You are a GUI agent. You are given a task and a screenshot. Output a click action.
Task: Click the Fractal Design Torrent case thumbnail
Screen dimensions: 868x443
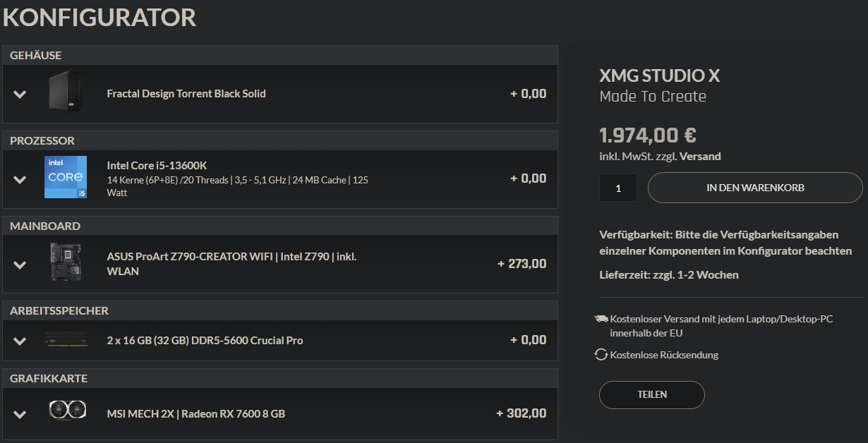66,93
